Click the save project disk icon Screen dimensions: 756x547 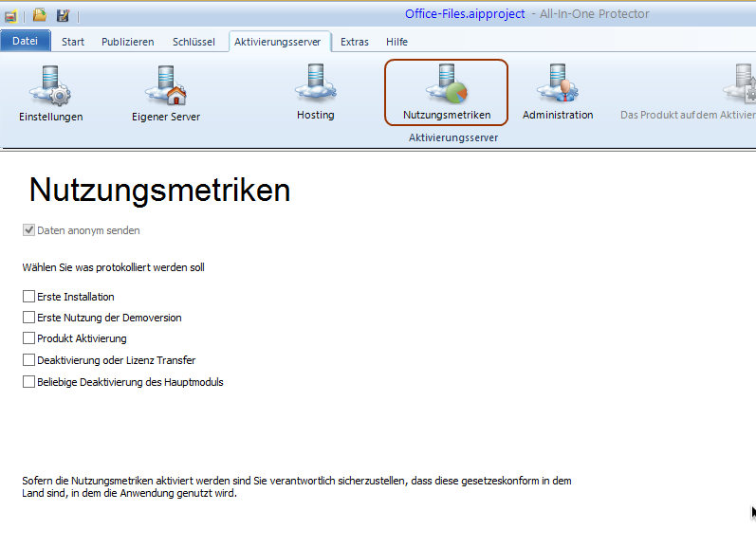click(x=63, y=15)
